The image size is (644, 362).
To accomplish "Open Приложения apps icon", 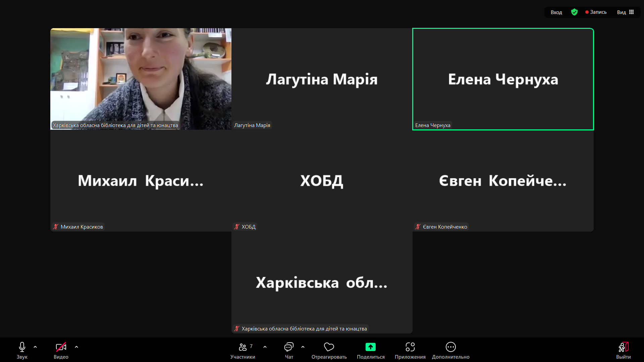I will 410,347.
